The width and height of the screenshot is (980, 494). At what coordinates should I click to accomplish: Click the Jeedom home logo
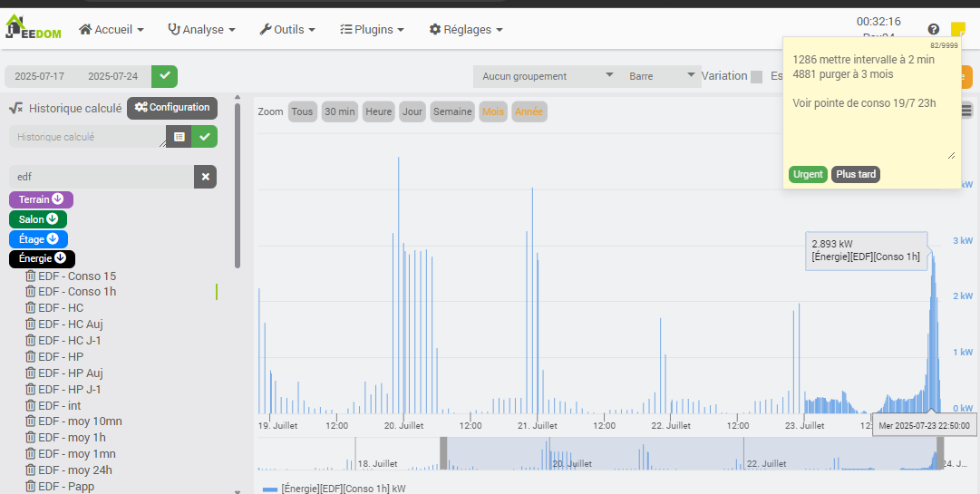pyautogui.click(x=34, y=27)
